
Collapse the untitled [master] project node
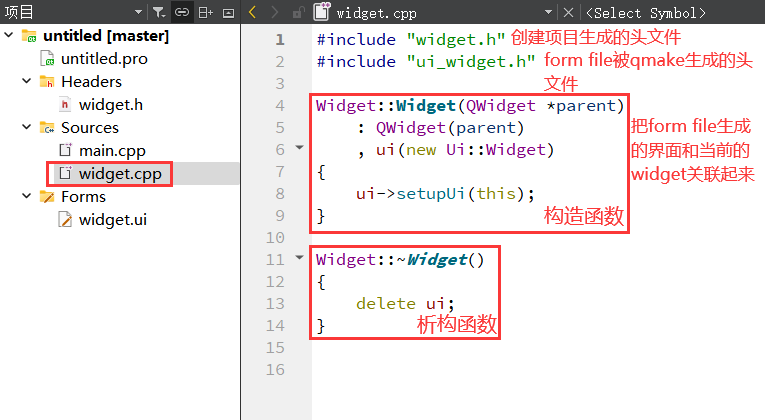(9, 35)
